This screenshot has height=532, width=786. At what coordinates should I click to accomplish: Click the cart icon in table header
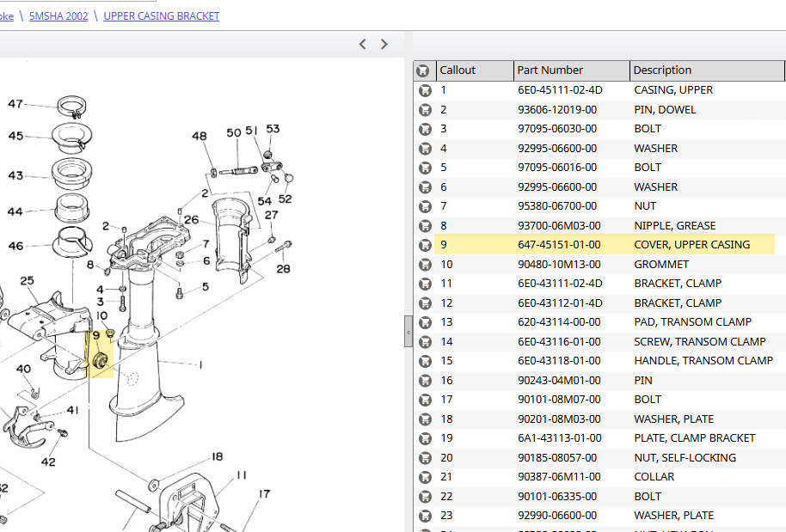(x=423, y=70)
